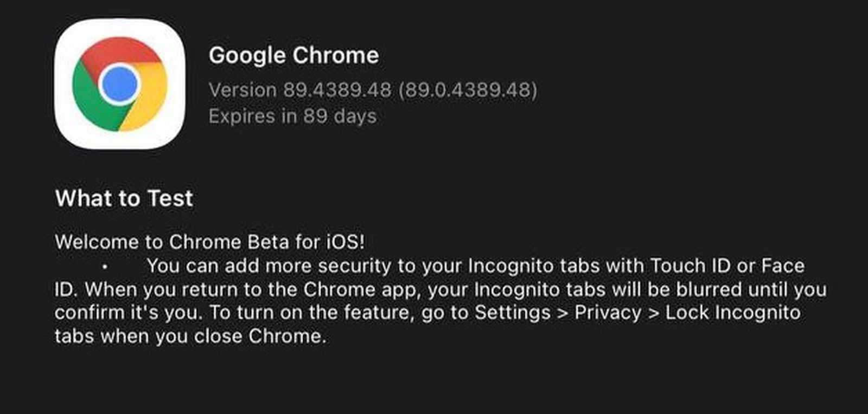The width and height of the screenshot is (868, 414).
Task: Click the word 'Settings' in the instructions
Action: 513,313
